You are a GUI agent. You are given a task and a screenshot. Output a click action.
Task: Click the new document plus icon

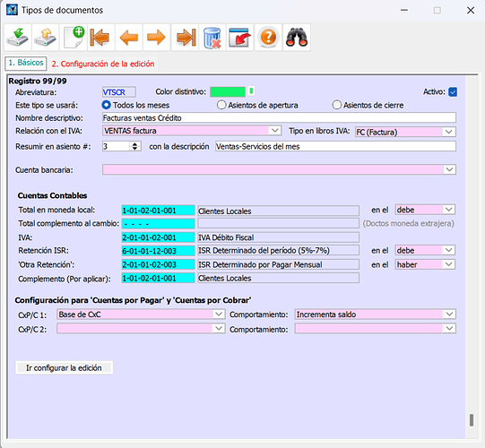[x=74, y=38]
